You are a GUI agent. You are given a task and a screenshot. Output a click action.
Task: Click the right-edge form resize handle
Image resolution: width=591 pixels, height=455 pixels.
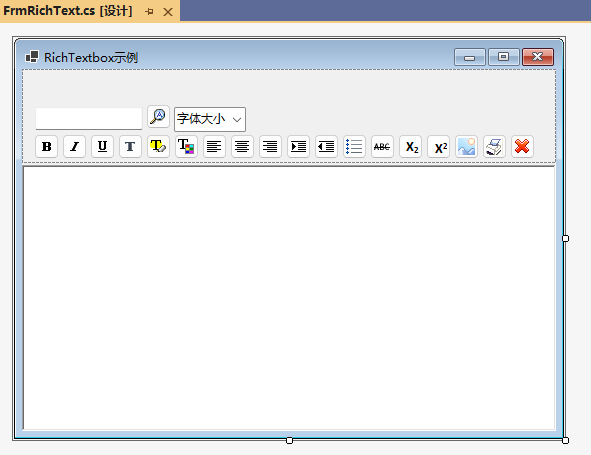(x=565, y=238)
